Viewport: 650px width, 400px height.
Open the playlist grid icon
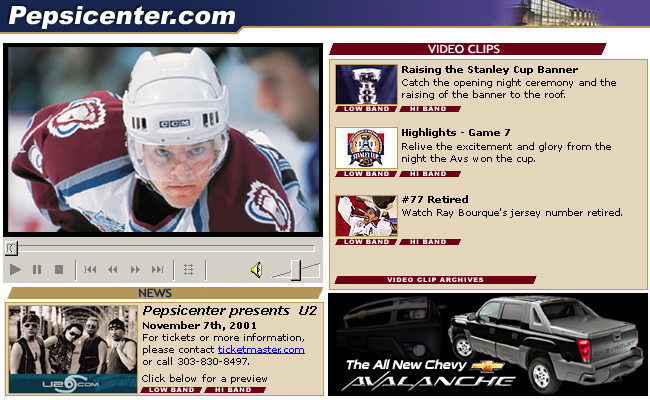click(x=188, y=269)
